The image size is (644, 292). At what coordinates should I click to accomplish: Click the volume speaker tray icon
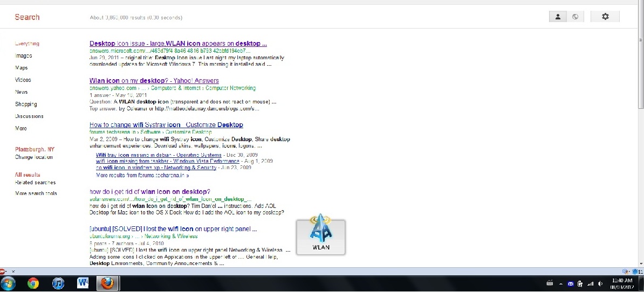click(x=600, y=283)
